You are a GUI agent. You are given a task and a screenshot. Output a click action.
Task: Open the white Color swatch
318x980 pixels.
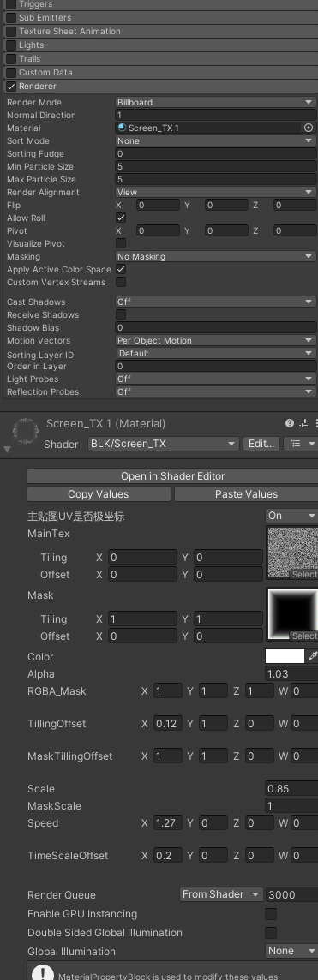[x=285, y=656]
